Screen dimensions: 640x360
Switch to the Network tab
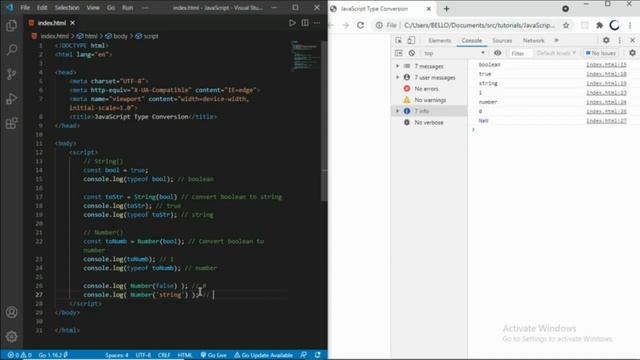pyautogui.click(x=533, y=40)
